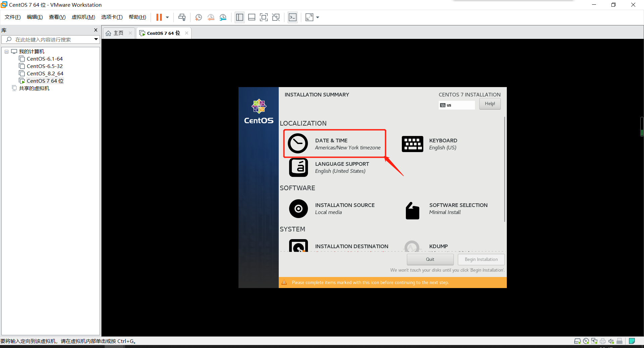Open the Snapshot Manager

pos(223,17)
